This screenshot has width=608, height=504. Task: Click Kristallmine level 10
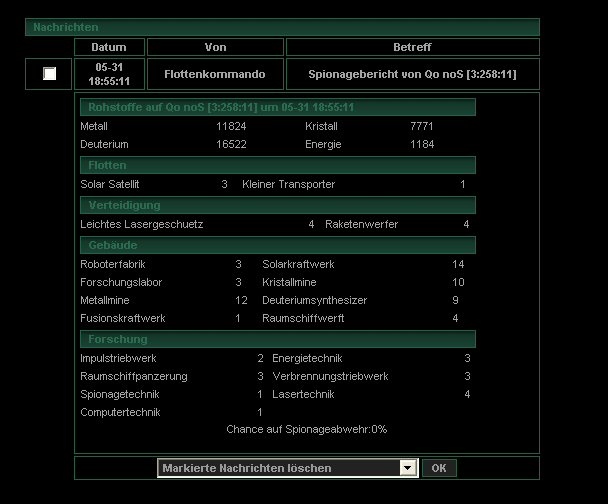point(458,282)
